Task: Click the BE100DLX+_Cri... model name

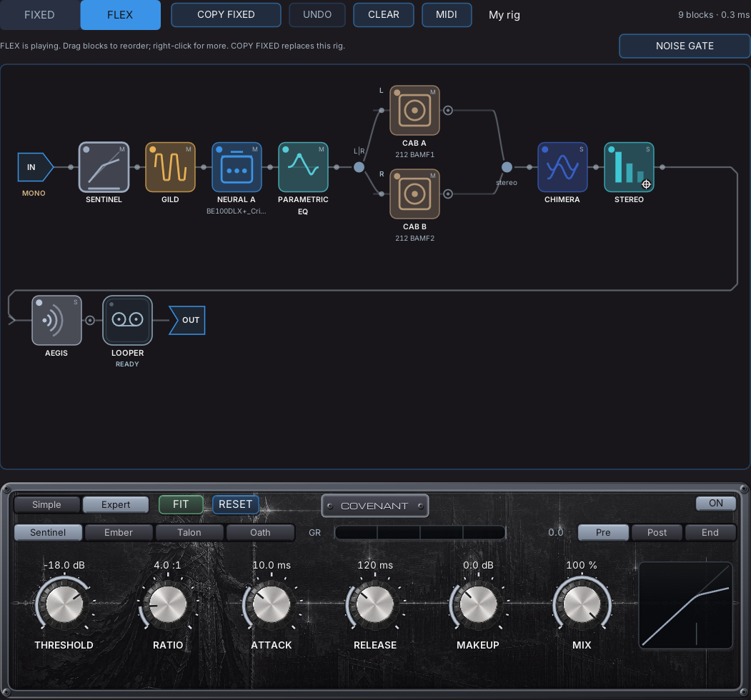Action: point(236,211)
